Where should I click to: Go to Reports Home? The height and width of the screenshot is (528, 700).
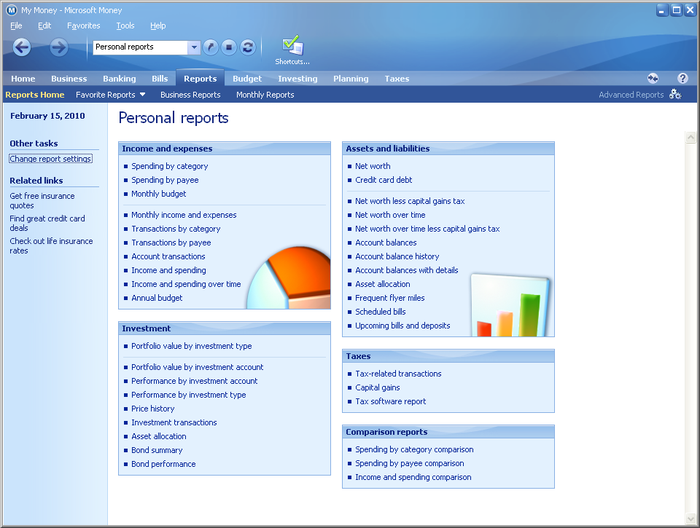[x=35, y=95]
